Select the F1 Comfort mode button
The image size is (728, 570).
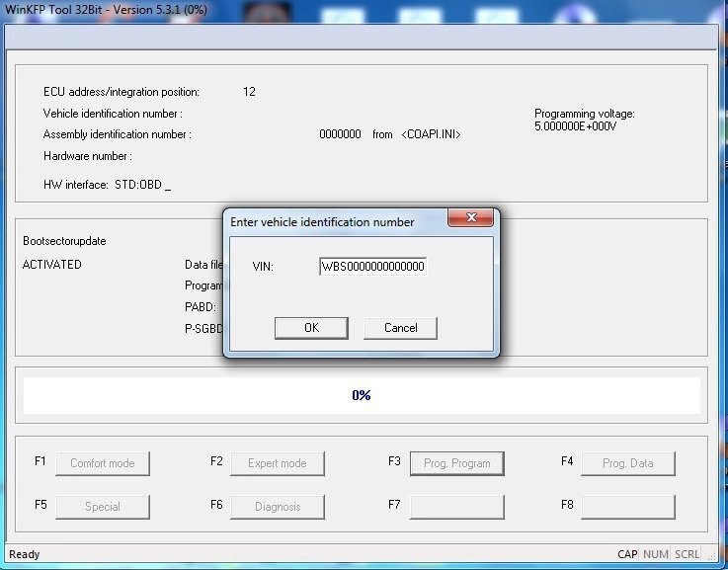coord(103,463)
